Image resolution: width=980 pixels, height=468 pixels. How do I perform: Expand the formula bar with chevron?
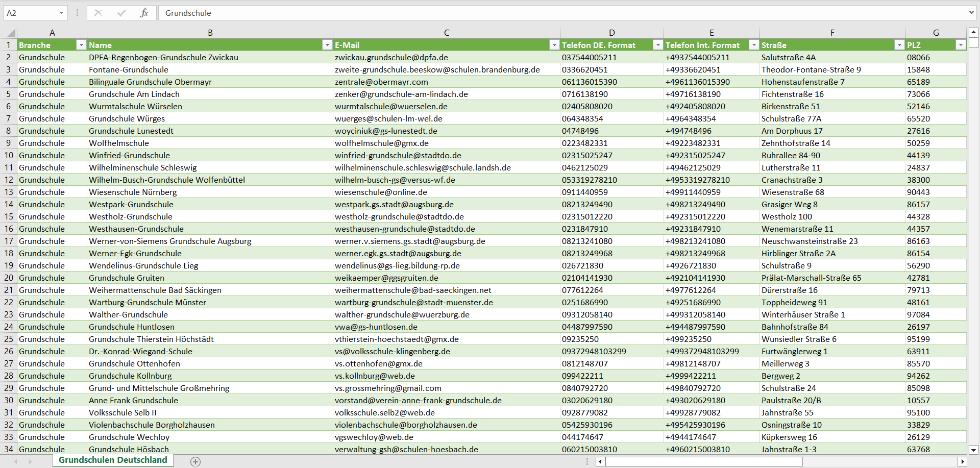[971, 13]
